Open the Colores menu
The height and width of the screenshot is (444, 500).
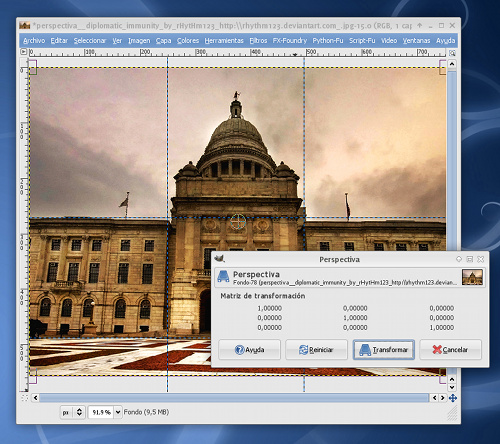(x=188, y=41)
